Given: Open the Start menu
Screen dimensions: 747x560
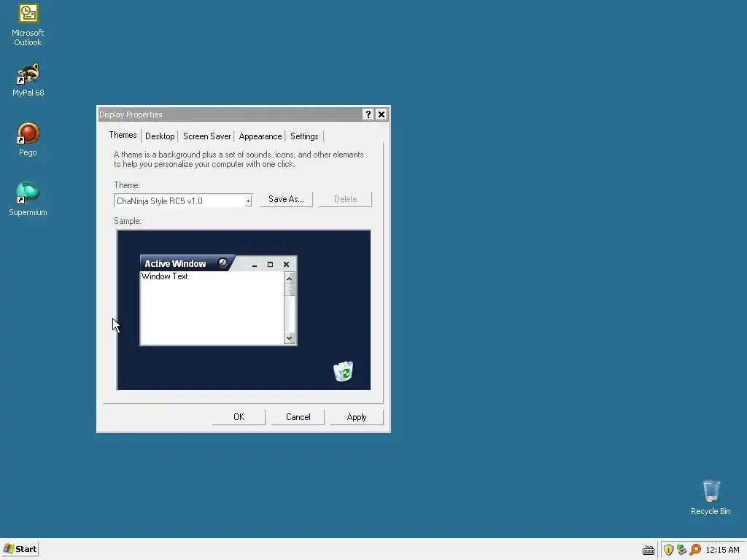Looking at the screenshot, I should tap(20, 549).
